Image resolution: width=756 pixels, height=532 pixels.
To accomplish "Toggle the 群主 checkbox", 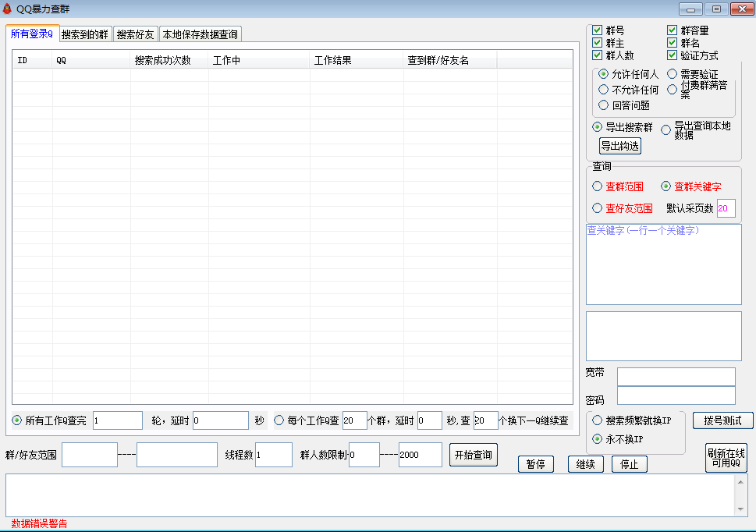I will (x=597, y=43).
